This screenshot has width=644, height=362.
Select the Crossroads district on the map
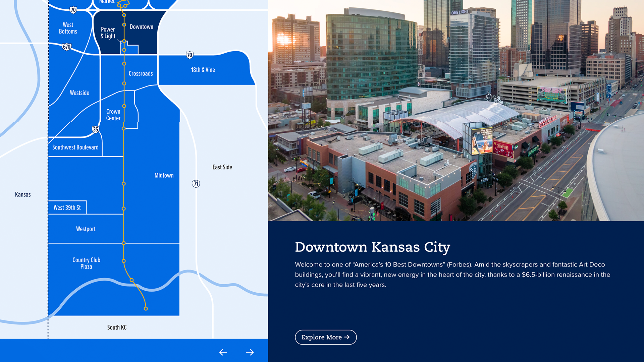(141, 74)
